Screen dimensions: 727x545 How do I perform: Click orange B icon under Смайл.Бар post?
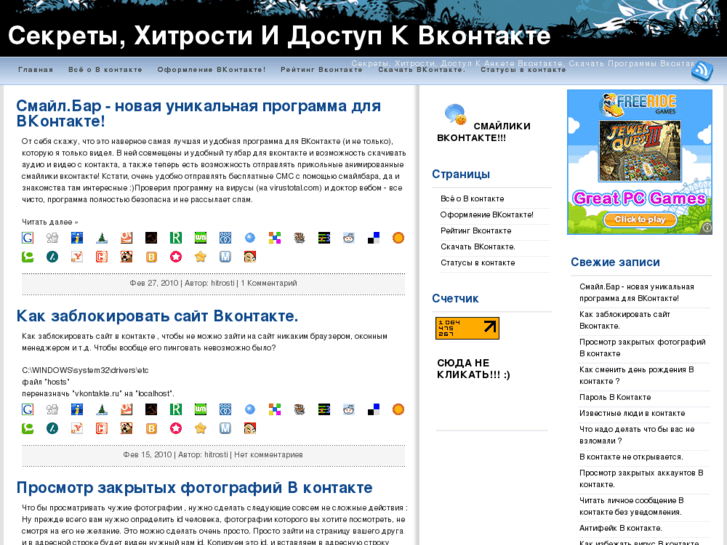click(151, 256)
